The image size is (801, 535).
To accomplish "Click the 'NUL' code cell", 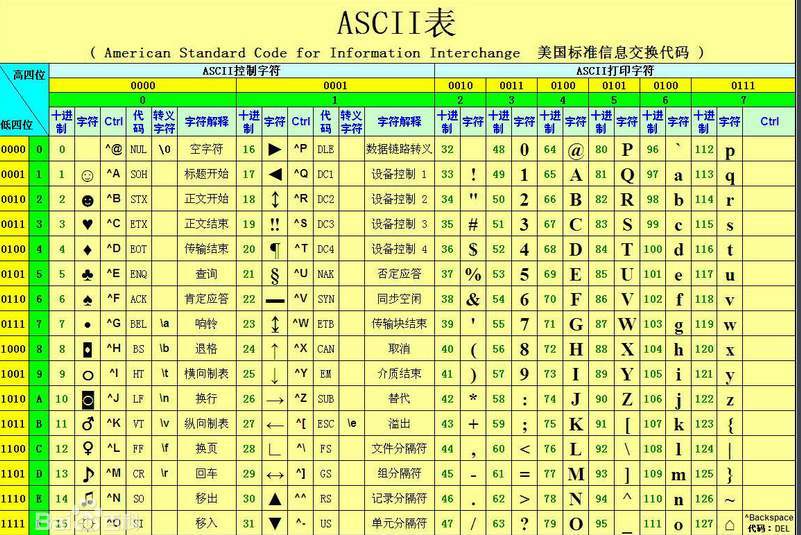I will (x=138, y=150).
